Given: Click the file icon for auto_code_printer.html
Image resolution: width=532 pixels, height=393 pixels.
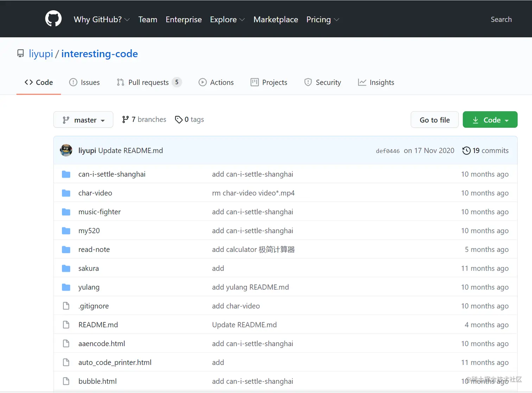Looking at the screenshot, I should tap(66, 362).
